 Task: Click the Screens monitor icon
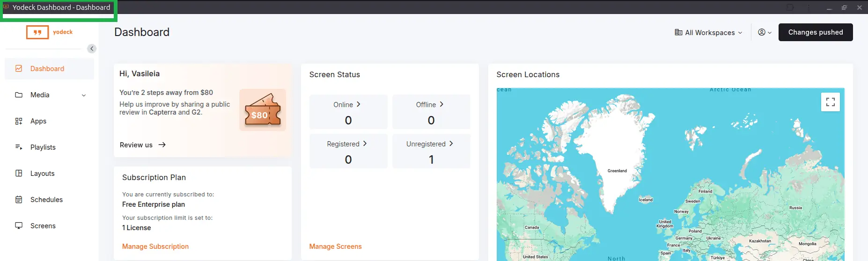19,225
